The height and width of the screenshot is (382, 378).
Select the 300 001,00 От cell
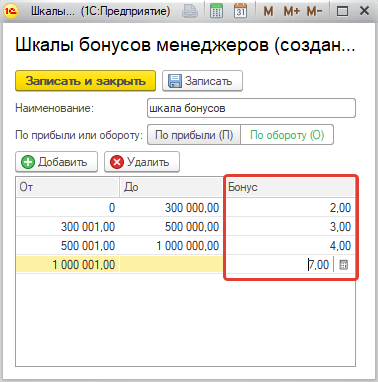[67, 227]
